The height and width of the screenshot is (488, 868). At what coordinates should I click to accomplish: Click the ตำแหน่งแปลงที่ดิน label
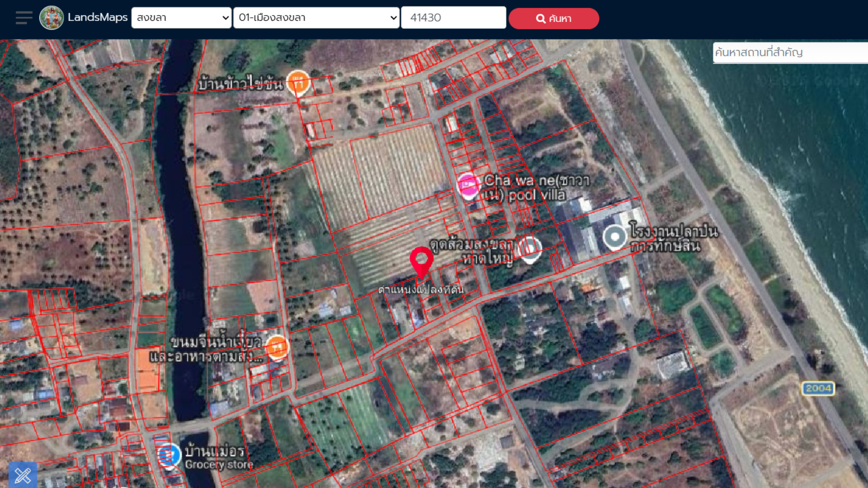click(421, 290)
